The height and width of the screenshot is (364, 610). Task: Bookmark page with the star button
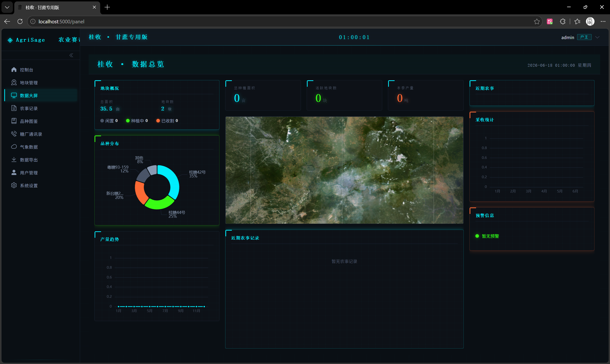pyautogui.click(x=537, y=22)
